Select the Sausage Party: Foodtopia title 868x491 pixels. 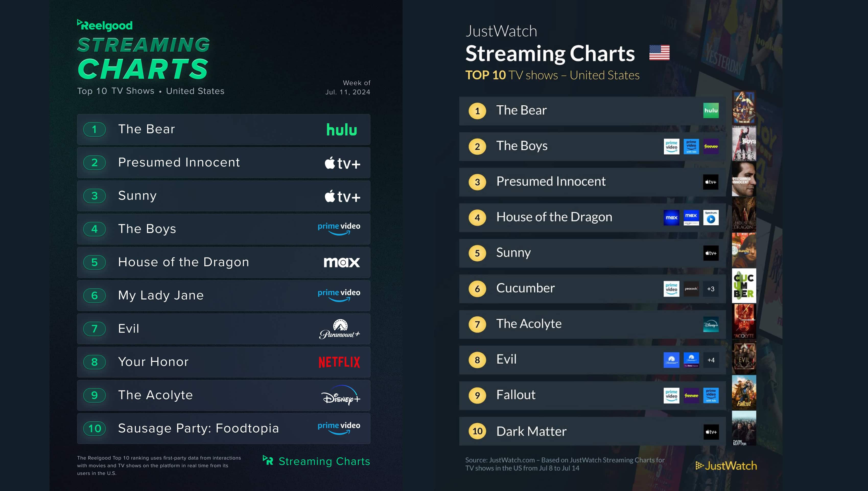pos(198,428)
